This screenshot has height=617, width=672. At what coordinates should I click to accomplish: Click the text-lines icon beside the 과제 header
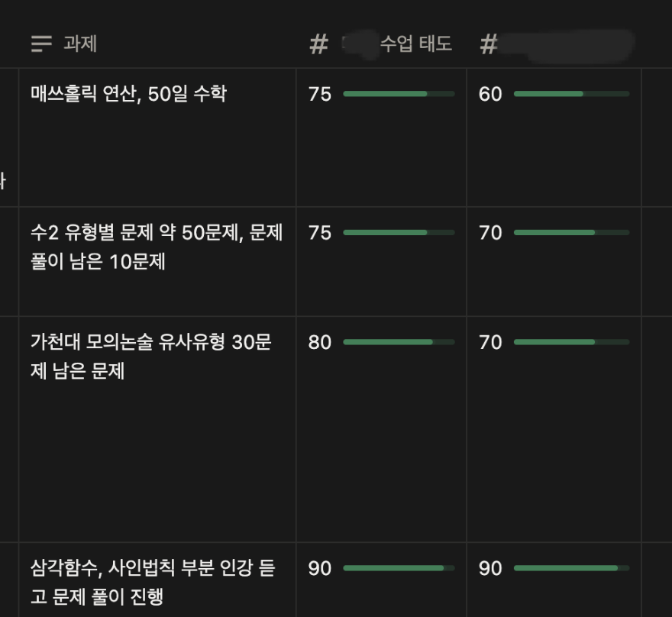pyautogui.click(x=41, y=44)
